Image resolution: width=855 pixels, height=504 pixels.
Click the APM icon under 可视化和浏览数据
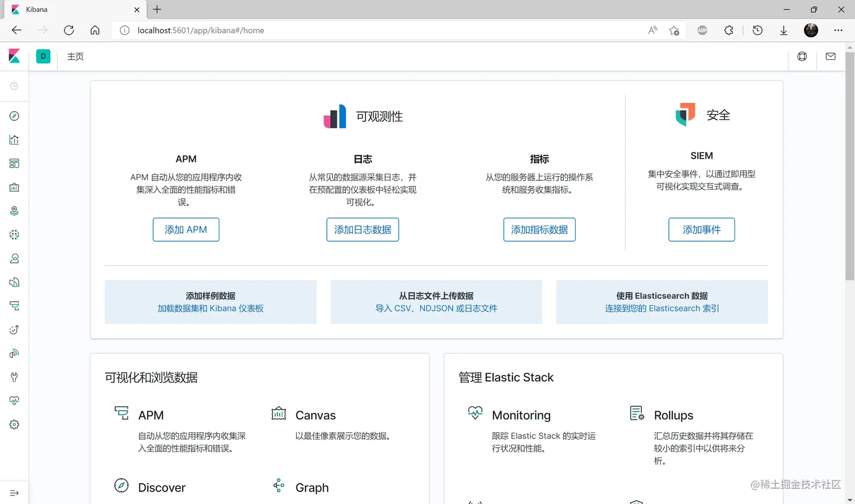122,413
